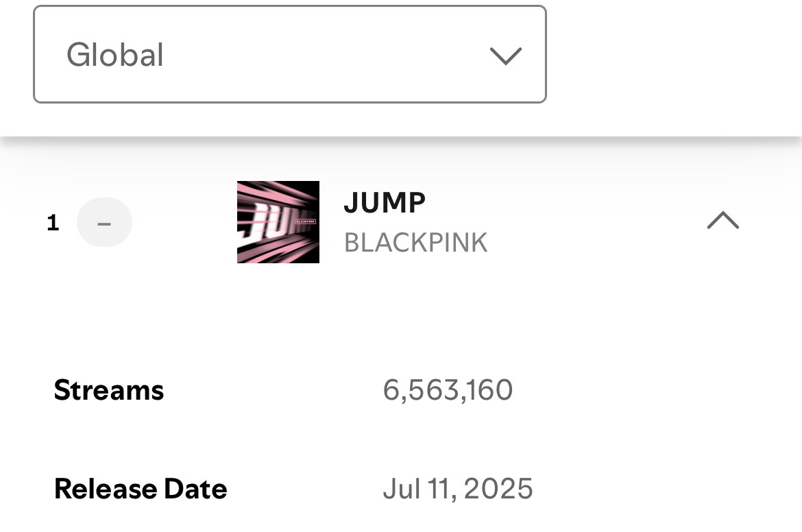Collapse the JUMP track details
This screenshot has height=532, width=802.
pos(722,221)
